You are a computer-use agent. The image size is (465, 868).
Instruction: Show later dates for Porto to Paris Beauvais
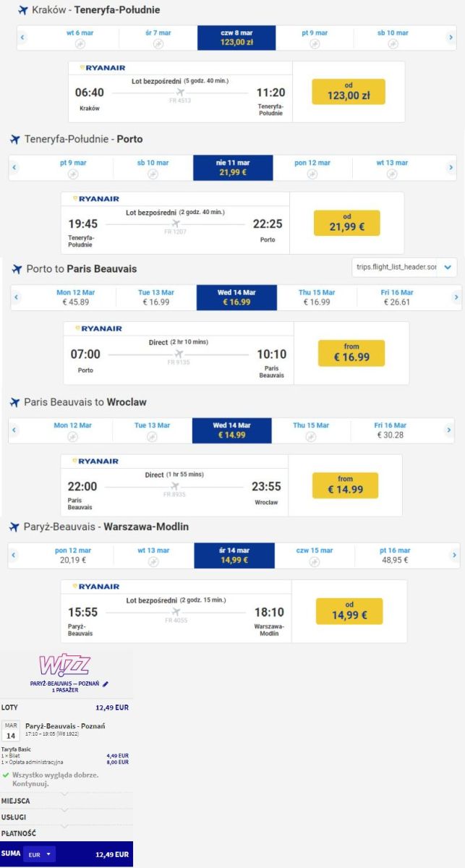pos(456,297)
